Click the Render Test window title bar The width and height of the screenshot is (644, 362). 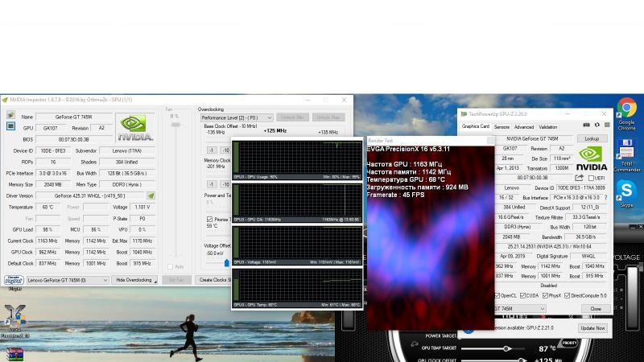(430, 140)
